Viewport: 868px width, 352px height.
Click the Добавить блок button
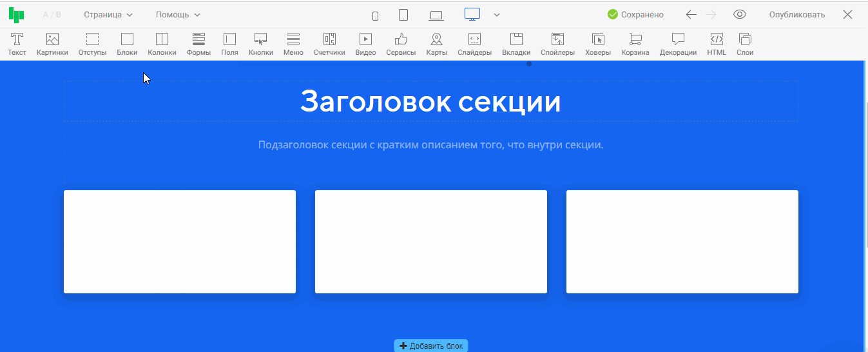click(431, 346)
